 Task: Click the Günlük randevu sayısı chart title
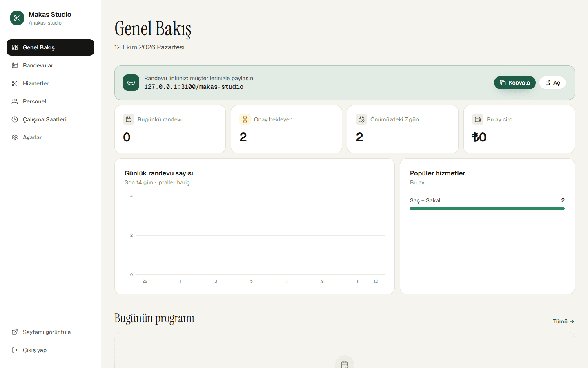click(159, 173)
